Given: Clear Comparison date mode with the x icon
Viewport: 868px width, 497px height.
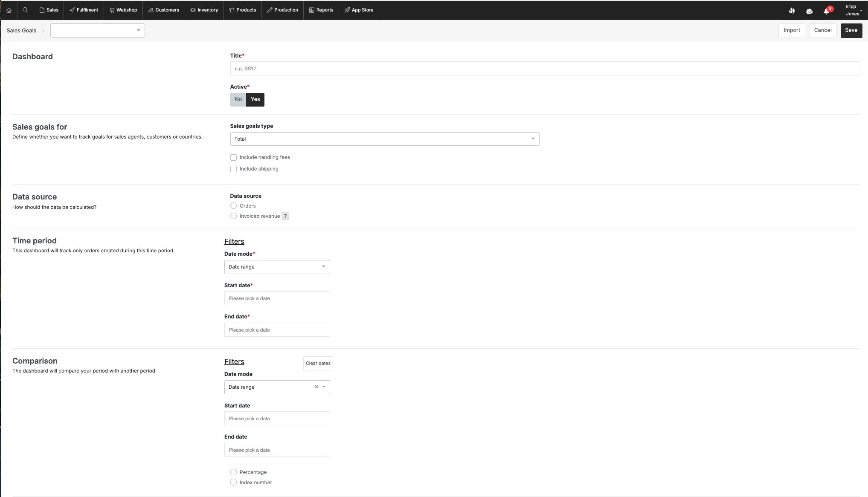Looking at the screenshot, I should click(x=316, y=387).
